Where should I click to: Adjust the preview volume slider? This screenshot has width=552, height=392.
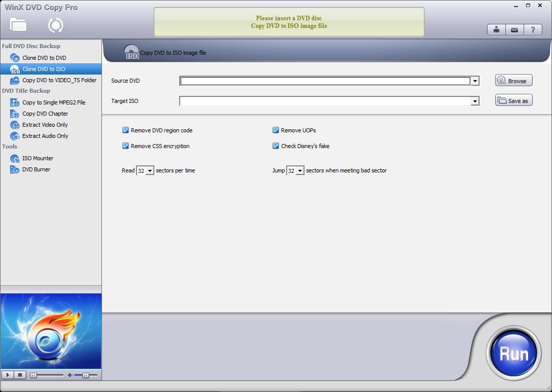click(86, 375)
